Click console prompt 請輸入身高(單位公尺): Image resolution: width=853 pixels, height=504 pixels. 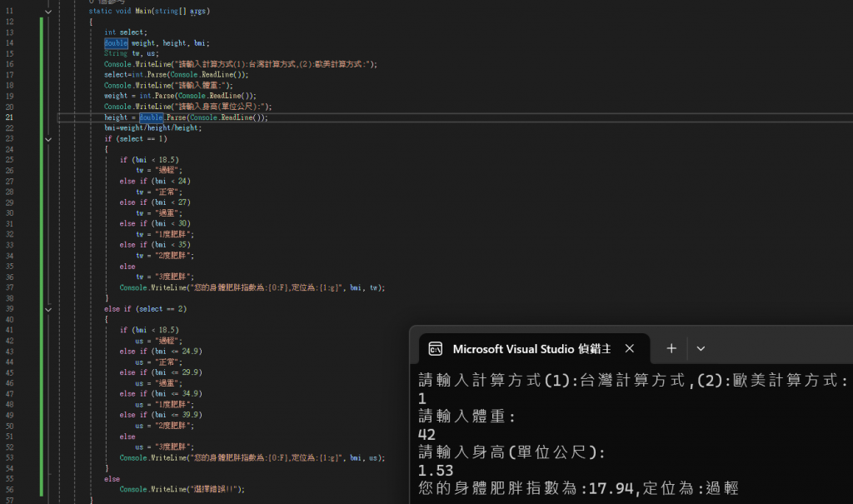point(511,452)
